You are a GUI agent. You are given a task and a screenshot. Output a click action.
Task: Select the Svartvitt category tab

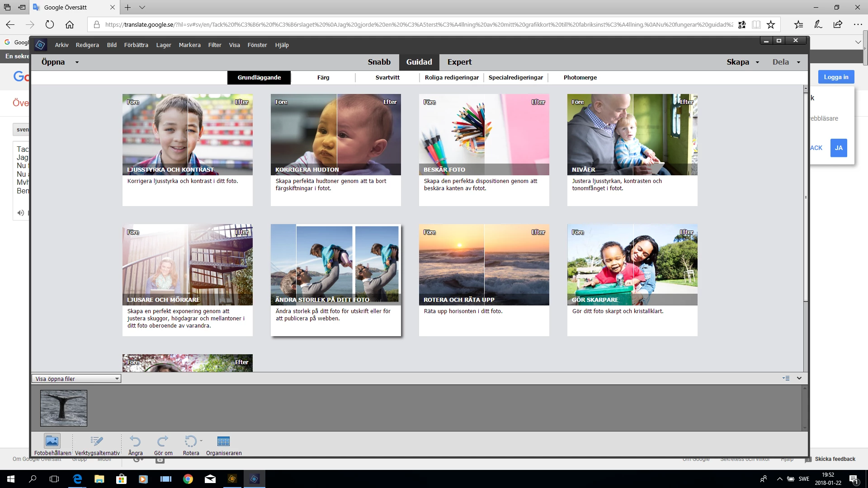[x=387, y=77]
